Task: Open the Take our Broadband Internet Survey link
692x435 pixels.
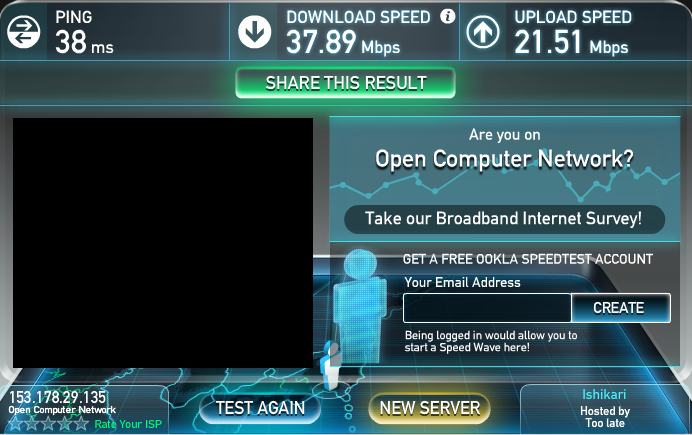Action: pyautogui.click(x=504, y=219)
